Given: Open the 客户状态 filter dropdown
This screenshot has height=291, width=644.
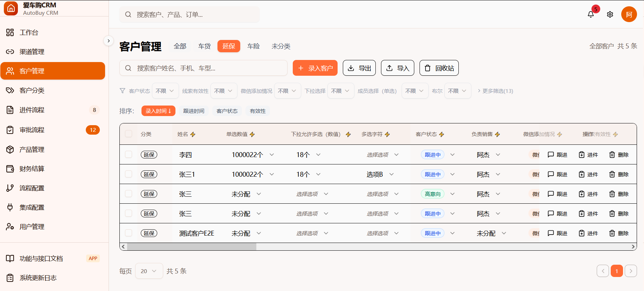Looking at the screenshot, I should click(165, 91).
